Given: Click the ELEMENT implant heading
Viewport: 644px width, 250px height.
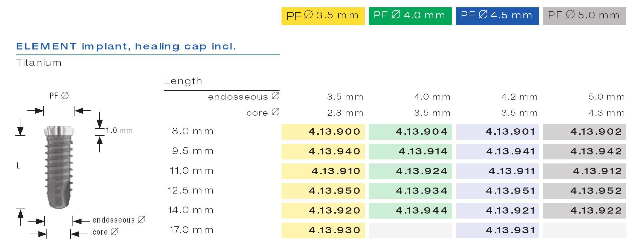Looking at the screenshot, I should [x=126, y=46].
